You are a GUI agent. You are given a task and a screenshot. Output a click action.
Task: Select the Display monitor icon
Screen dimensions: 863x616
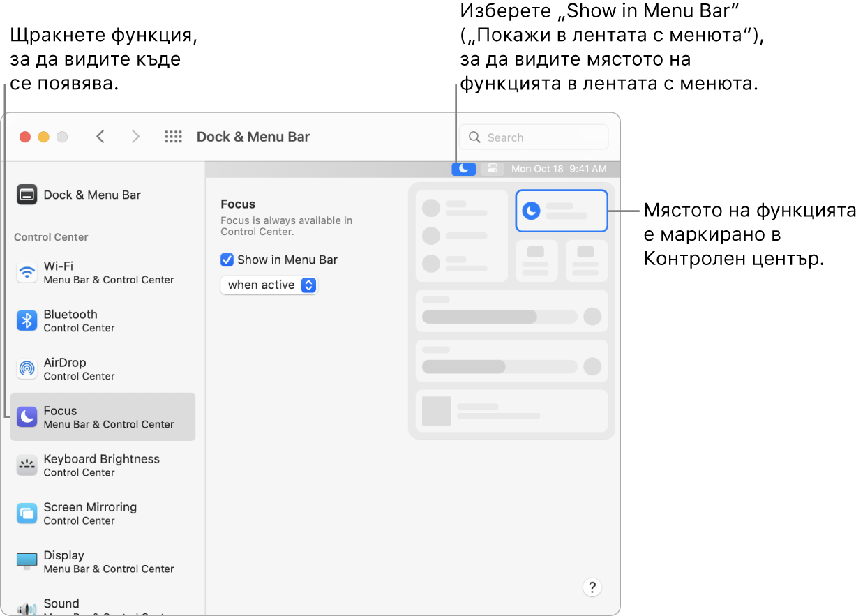coord(27,561)
